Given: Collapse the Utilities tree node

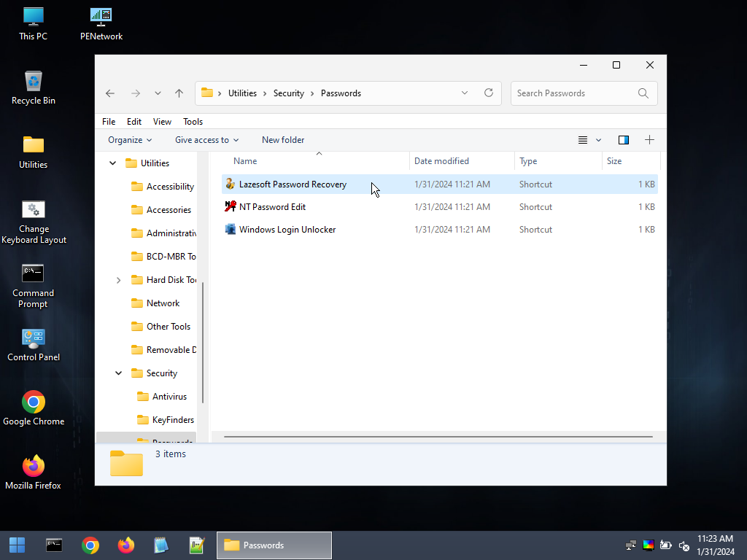Looking at the screenshot, I should 112,163.
